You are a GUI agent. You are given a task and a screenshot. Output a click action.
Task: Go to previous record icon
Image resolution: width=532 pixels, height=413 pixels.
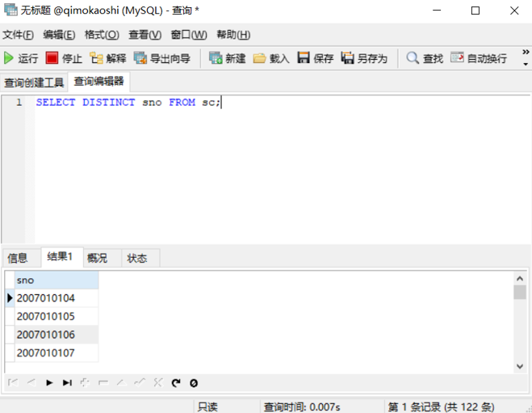[x=31, y=383]
